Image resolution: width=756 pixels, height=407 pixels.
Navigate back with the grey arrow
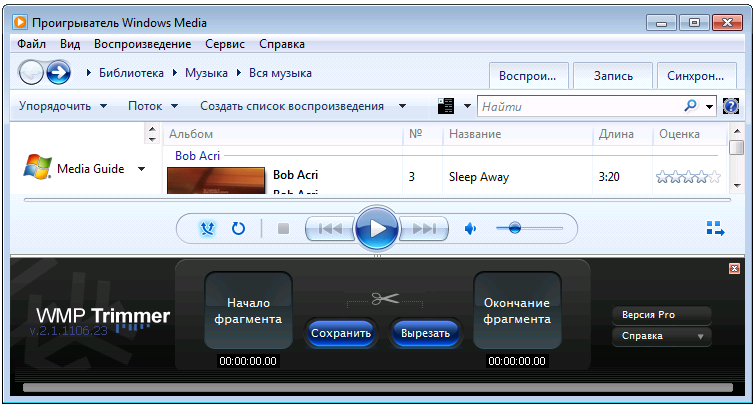coord(31,73)
